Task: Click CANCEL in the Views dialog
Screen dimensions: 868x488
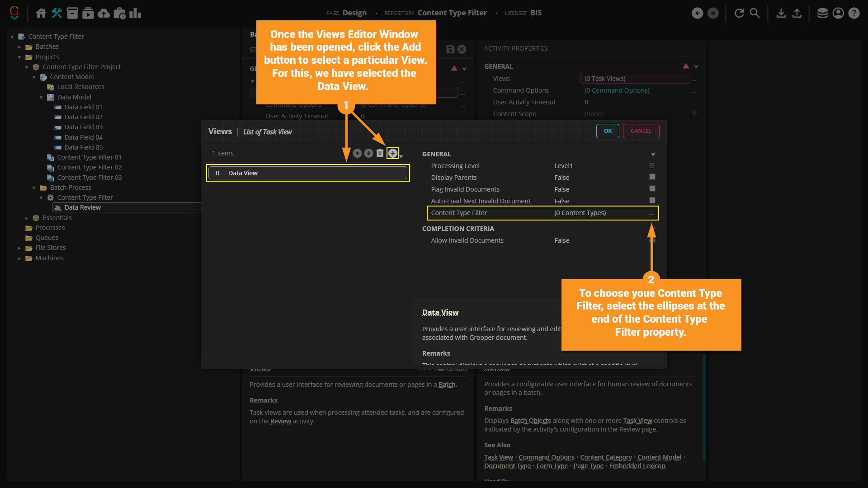Action: (641, 131)
